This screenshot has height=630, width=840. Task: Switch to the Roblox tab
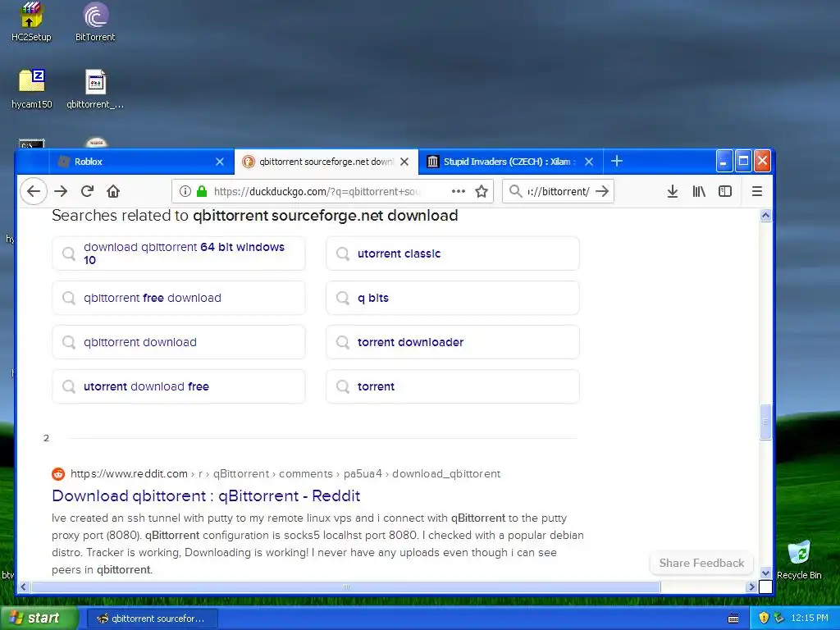[140, 162]
